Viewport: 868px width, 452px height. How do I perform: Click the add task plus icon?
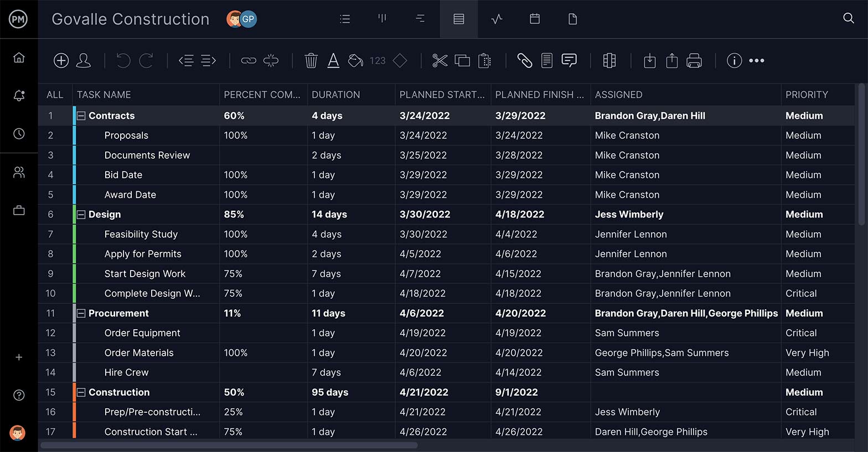click(x=61, y=61)
